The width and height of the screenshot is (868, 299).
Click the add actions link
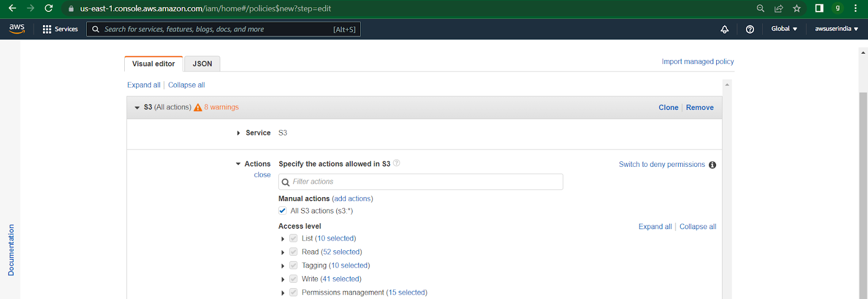(352, 199)
